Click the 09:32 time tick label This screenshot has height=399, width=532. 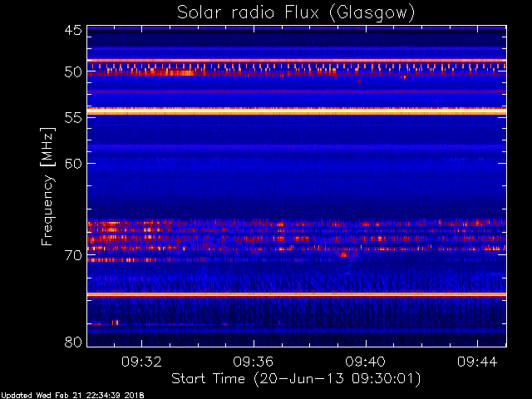click(141, 362)
